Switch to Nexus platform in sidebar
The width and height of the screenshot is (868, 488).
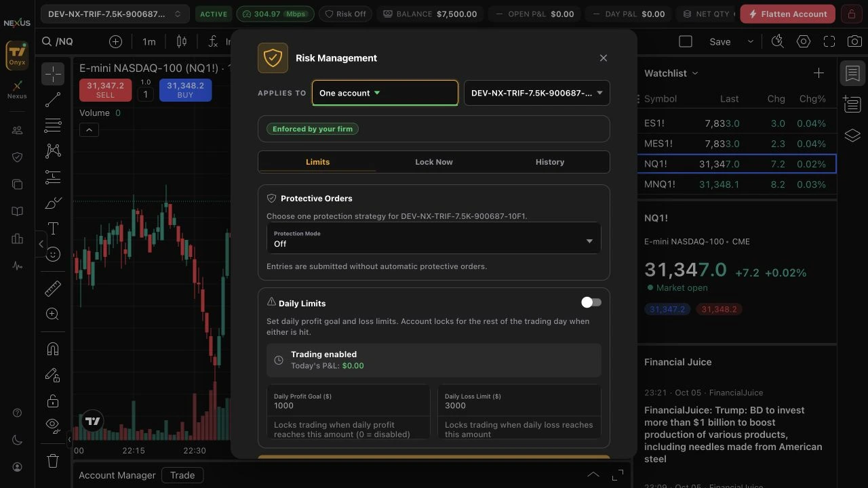[x=17, y=89]
